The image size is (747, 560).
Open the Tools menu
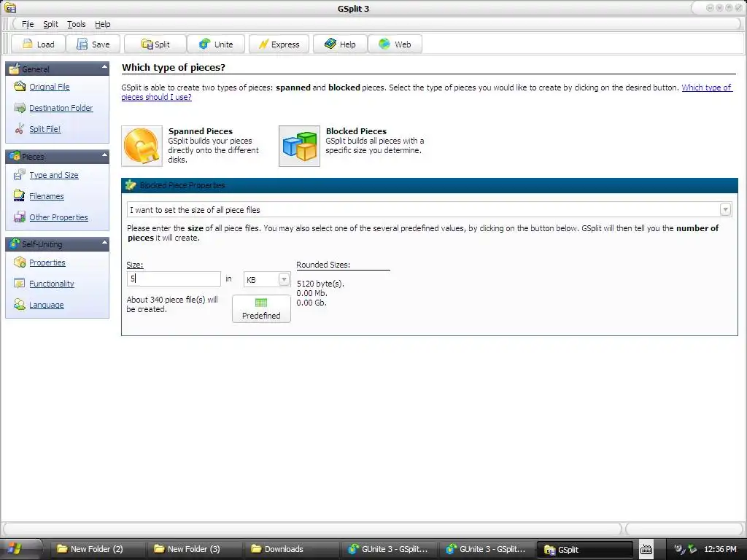tap(76, 24)
